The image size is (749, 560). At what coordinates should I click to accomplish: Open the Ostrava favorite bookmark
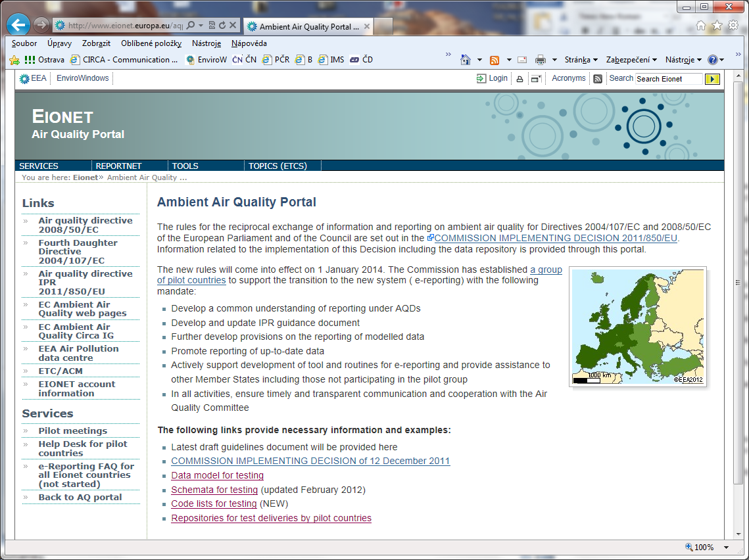(x=45, y=60)
